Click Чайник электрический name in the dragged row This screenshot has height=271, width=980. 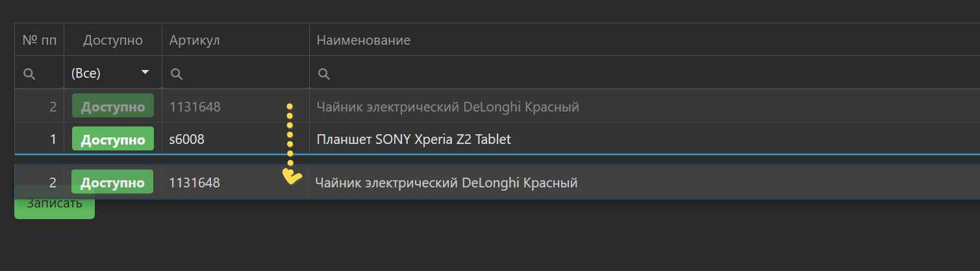point(446,183)
